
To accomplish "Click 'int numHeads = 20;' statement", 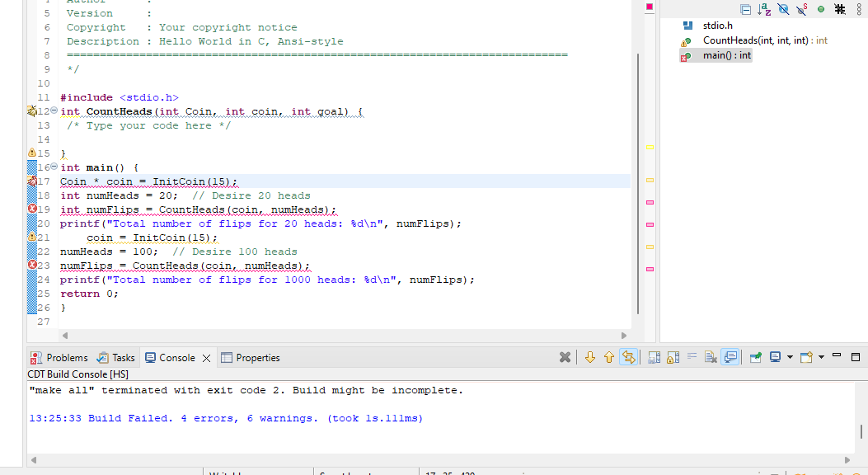I will [x=119, y=195].
